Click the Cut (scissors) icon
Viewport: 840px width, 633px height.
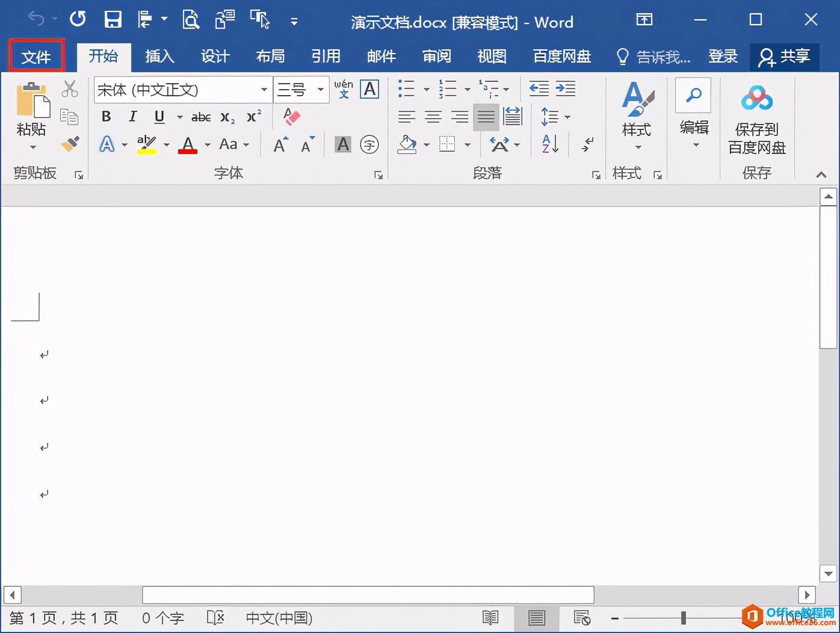click(x=70, y=88)
